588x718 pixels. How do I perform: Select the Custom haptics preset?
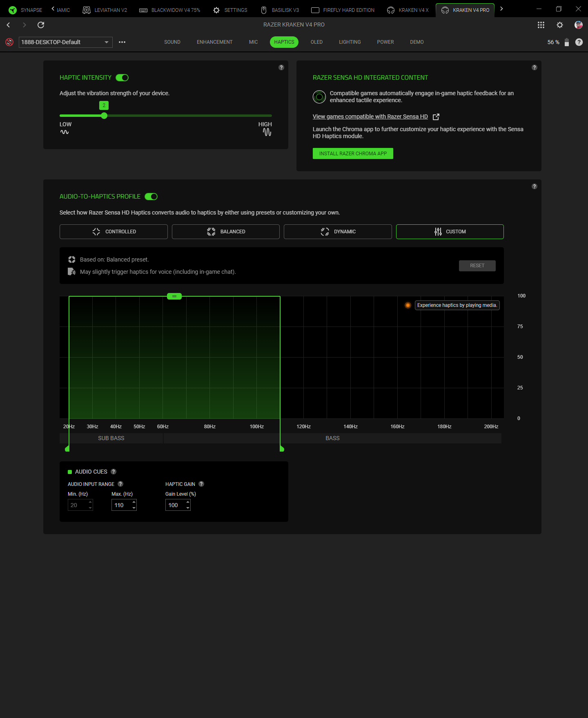pos(450,232)
